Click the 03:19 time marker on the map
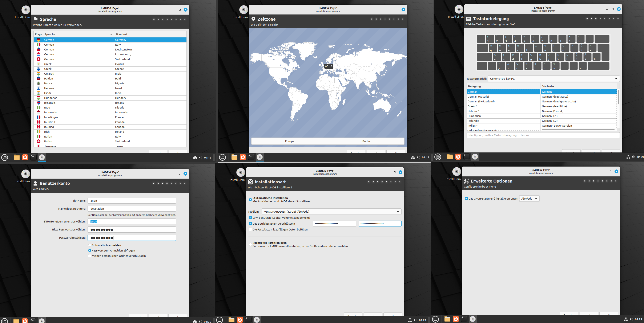This screenshot has height=323, width=644. (x=329, y=66)
